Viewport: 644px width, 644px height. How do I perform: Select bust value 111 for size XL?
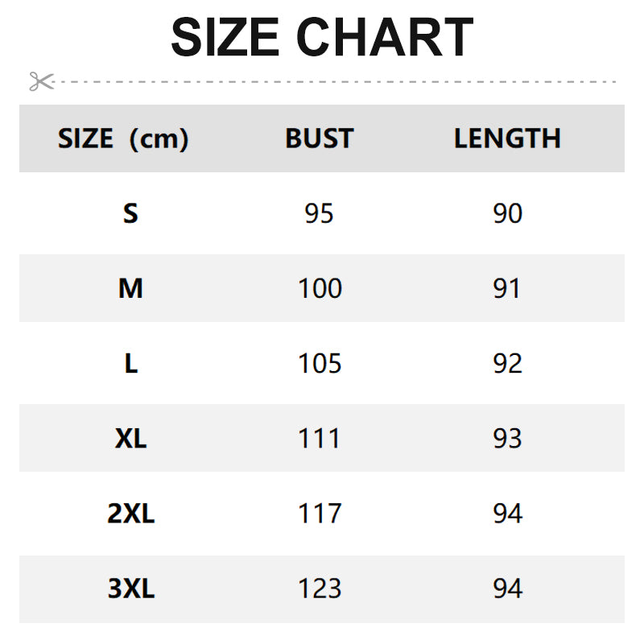(320, 439)
